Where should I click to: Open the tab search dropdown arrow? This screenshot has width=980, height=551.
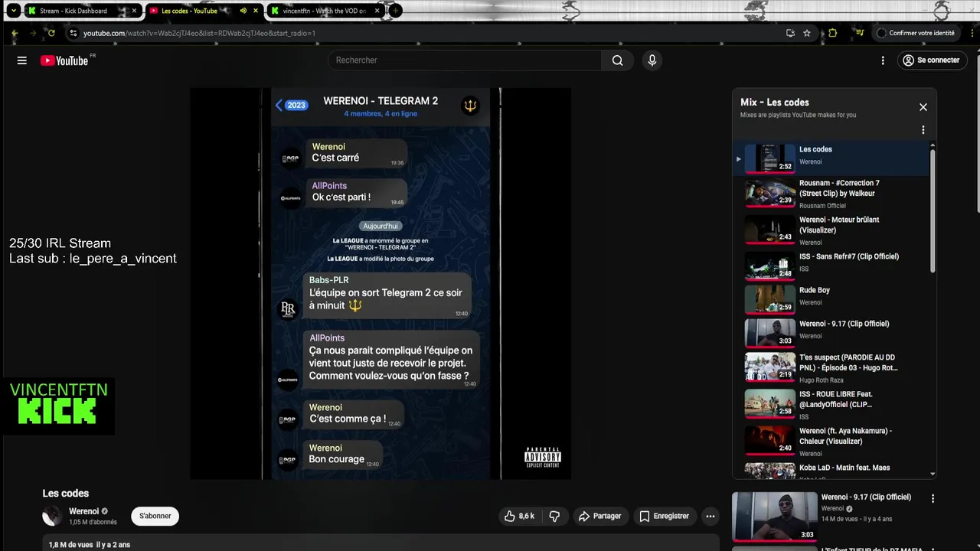[x=13, y=11]
